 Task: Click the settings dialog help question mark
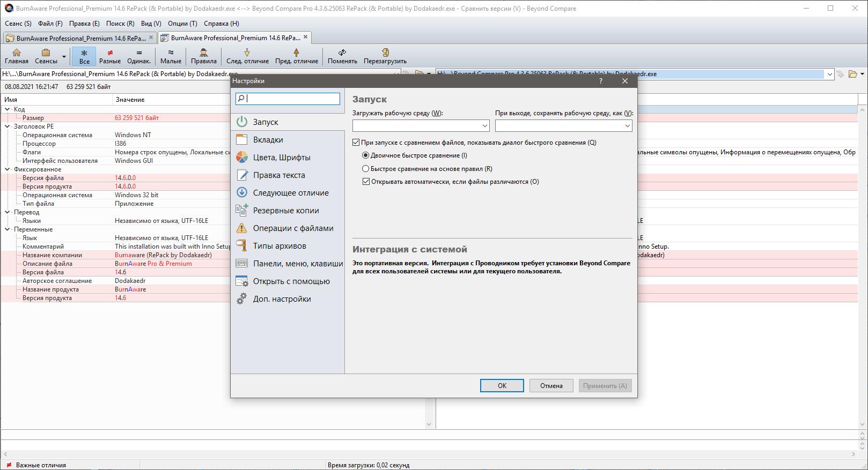coord(600,81)
